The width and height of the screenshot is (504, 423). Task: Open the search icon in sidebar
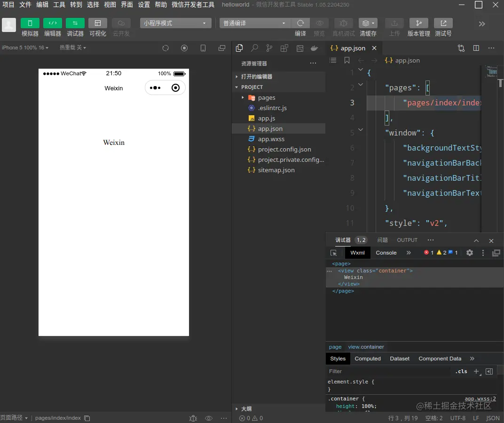(254, 48)
